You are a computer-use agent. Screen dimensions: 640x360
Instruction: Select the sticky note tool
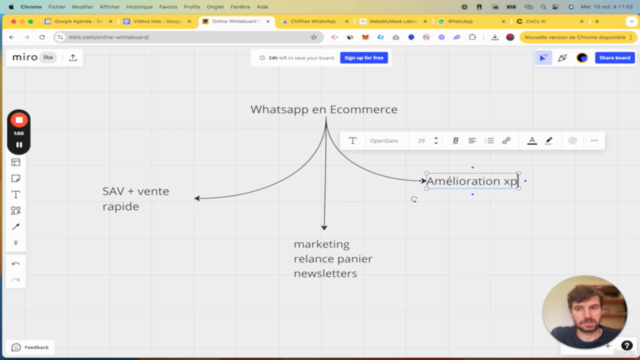coord(16,178)
